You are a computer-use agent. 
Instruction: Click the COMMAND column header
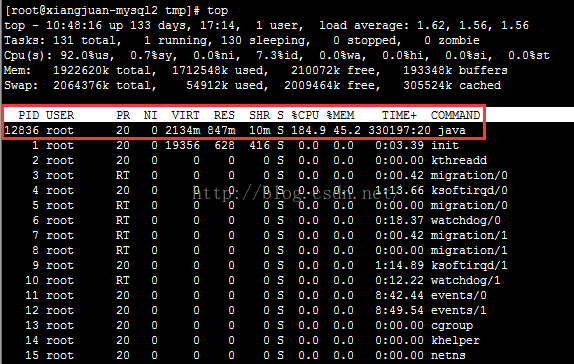455,115
